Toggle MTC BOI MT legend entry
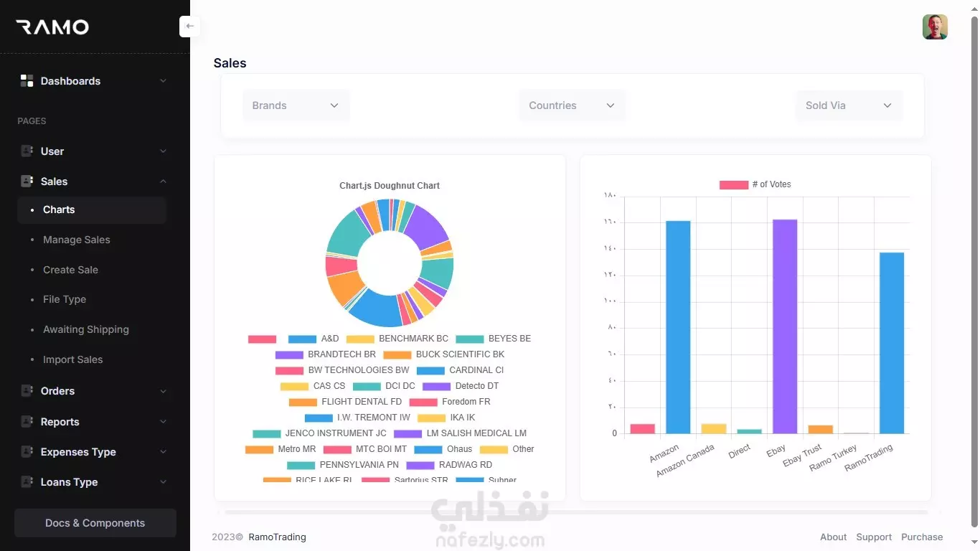 [365, 449]
